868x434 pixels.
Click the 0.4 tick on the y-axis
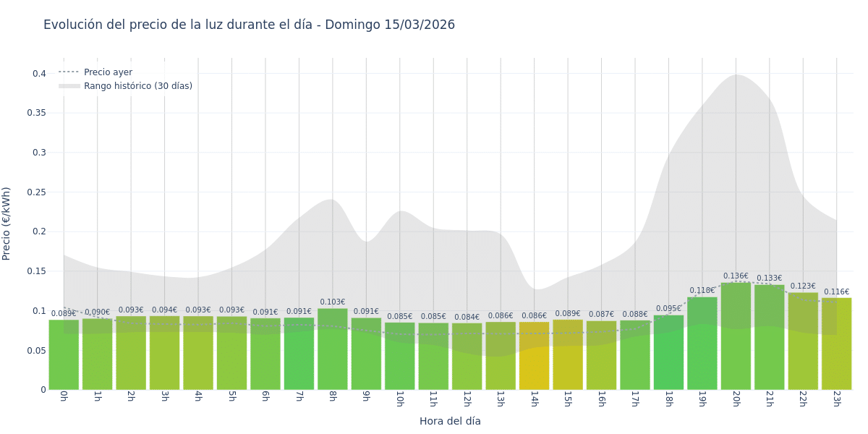39,74
